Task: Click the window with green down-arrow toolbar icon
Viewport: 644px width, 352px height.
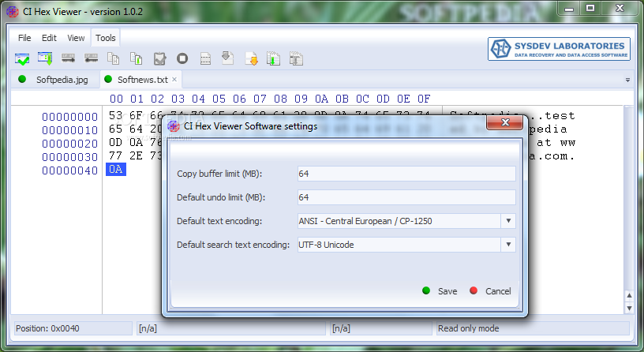Action: (45, 58)
